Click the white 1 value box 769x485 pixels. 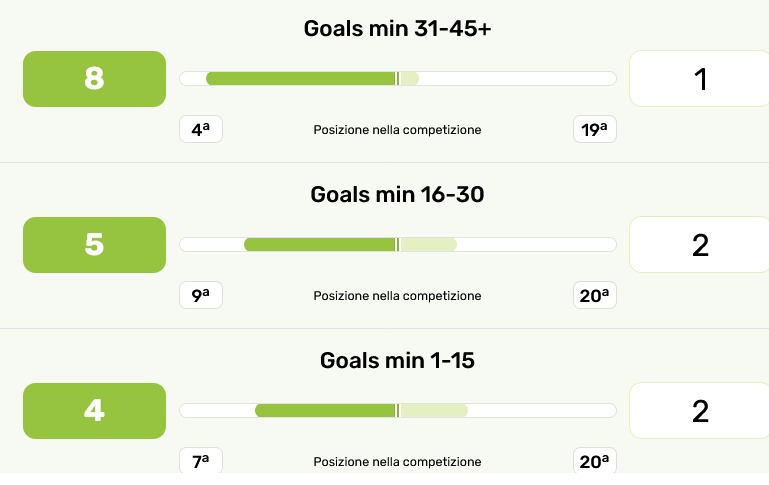[699, 79]
